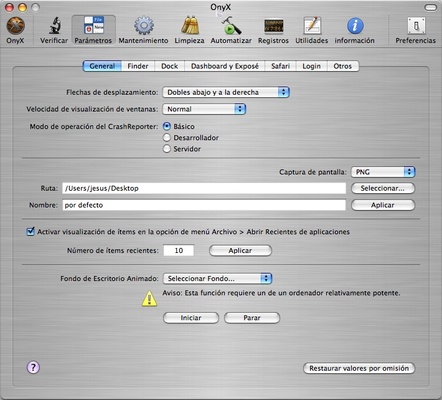
Task: Open the Flechas de desplazamiento dropdown
Action: point(226,92)
